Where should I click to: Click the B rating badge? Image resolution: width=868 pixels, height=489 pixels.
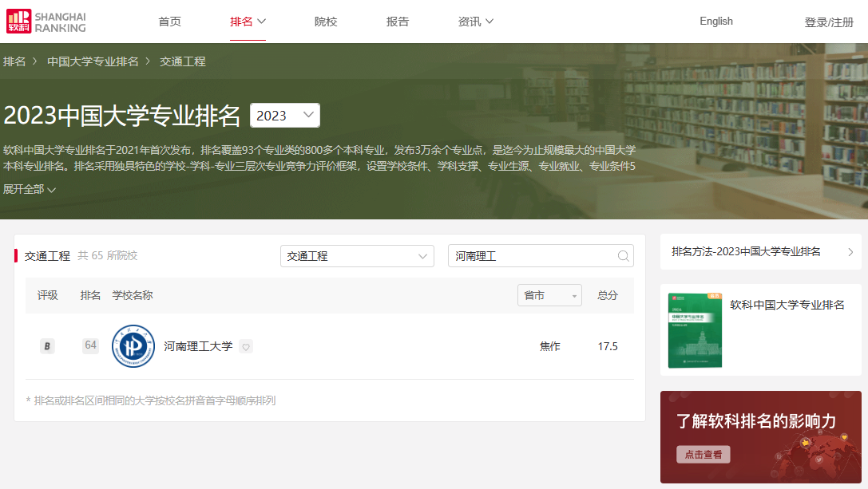tap(47, 346)
